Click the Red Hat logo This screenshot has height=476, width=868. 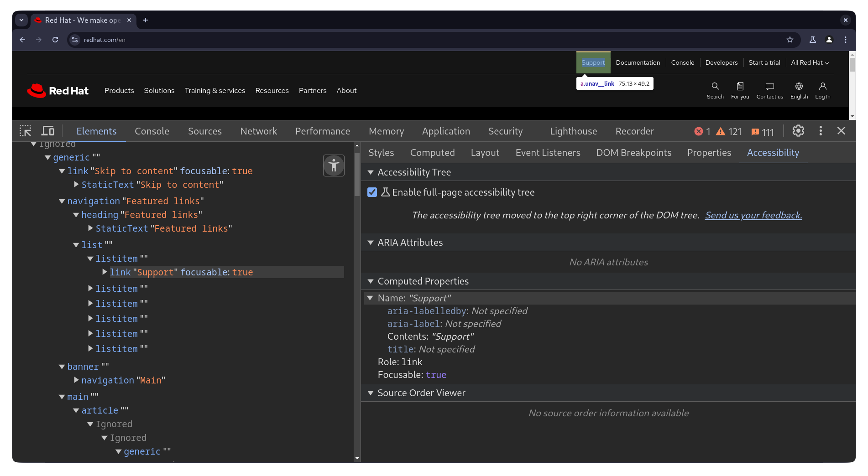58,90
